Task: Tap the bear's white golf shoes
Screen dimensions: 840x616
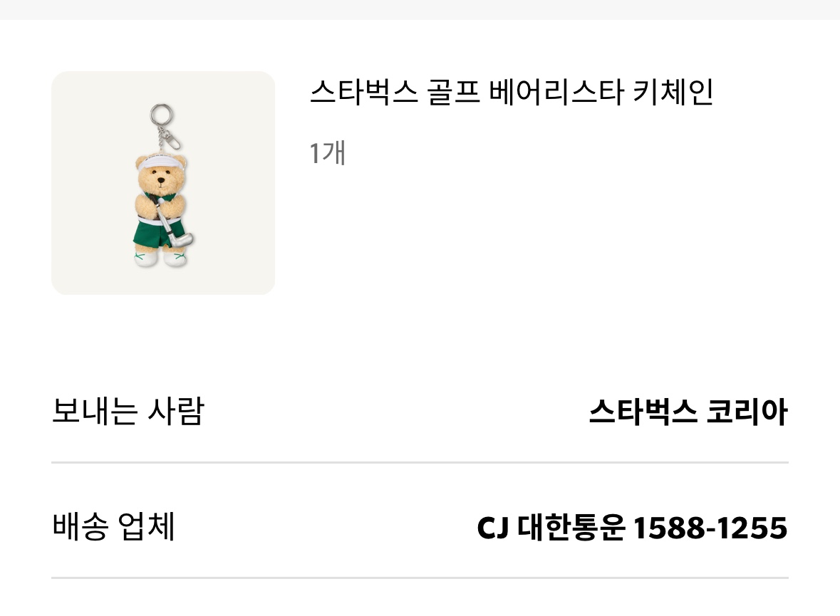Action: point(161,259)
